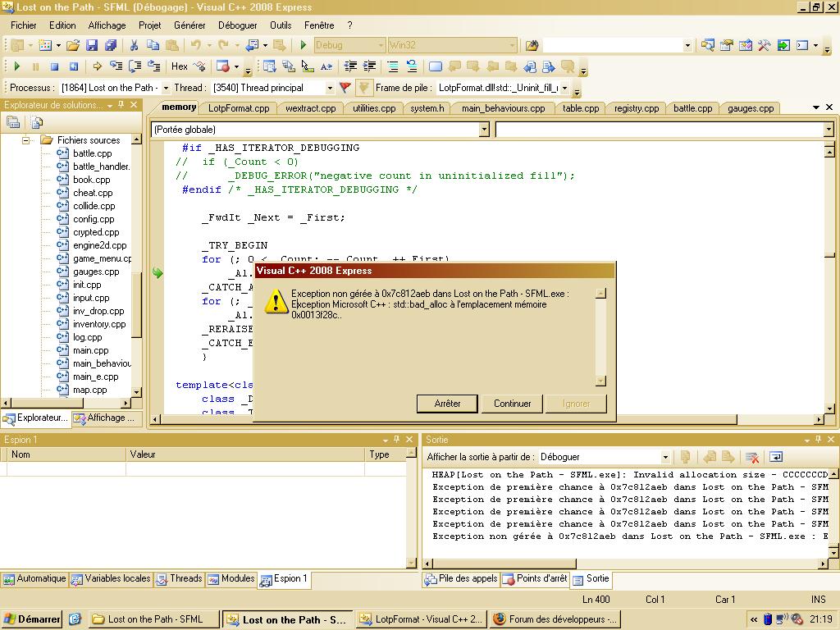
Task: Restart debugging via the restart icon
Action: pos(73,66)
